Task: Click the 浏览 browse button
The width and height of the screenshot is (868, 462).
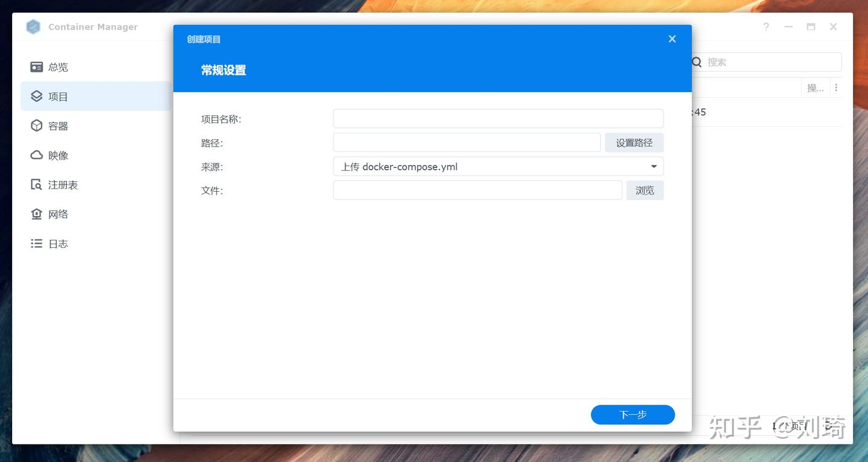Action: tap(645, 190)
